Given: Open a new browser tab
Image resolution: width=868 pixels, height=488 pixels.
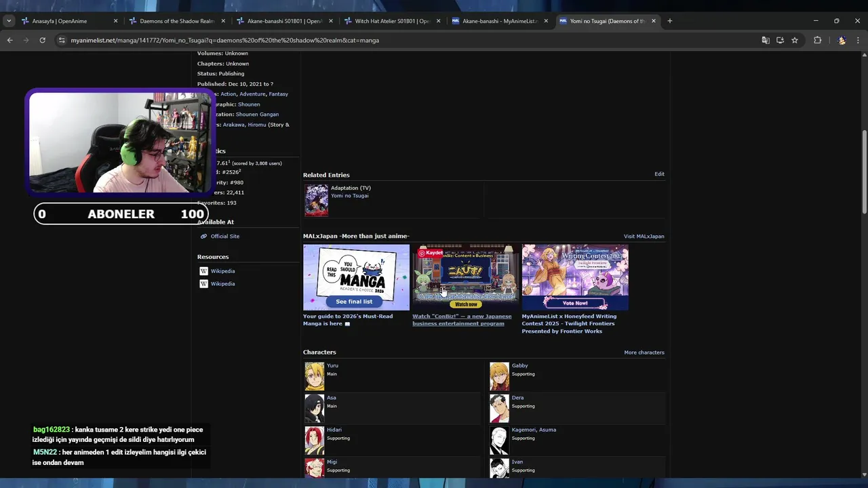Looking at the screenshot, I should 669,21.
